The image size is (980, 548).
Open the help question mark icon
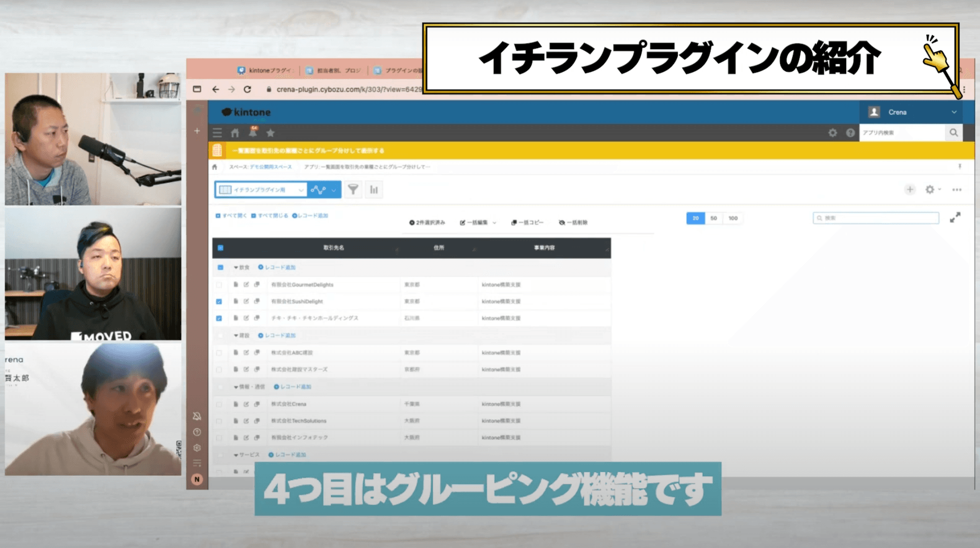click(850, 133)
